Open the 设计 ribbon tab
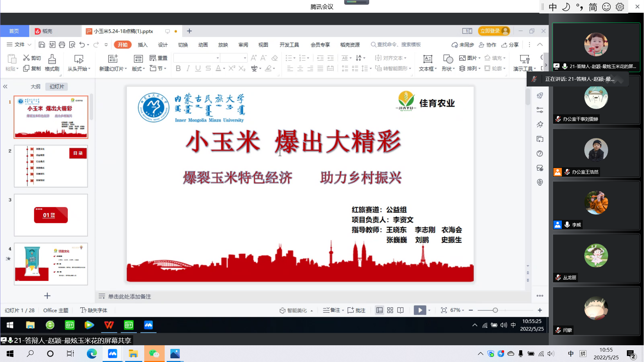This screenshot has width=644, height=362. click(x=163, y=45)
